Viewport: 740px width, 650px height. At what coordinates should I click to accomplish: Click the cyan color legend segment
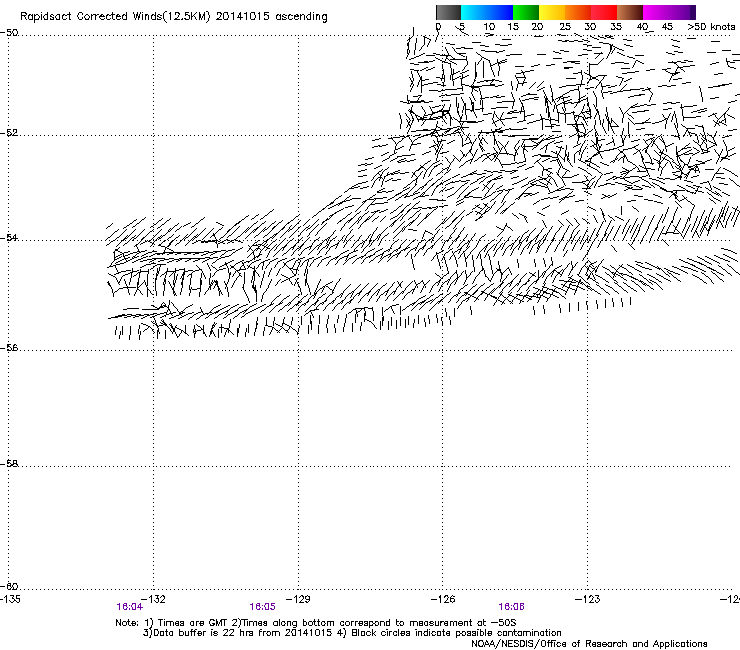pyautogui.click(x=474, y=12)
